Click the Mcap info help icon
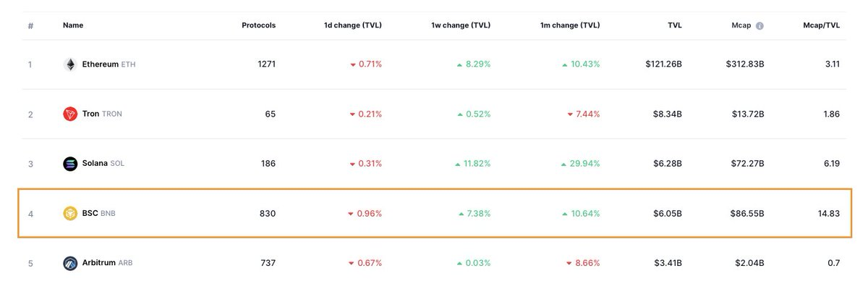Viewport: 868px width, 284px height. (759, 25)
